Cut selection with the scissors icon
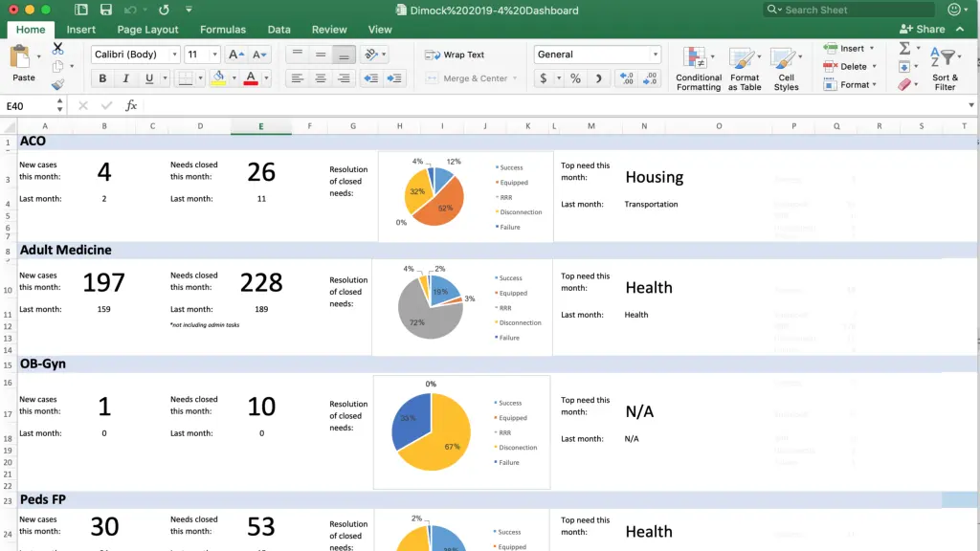This screenshot has width=980, height=551. [57, 48]
